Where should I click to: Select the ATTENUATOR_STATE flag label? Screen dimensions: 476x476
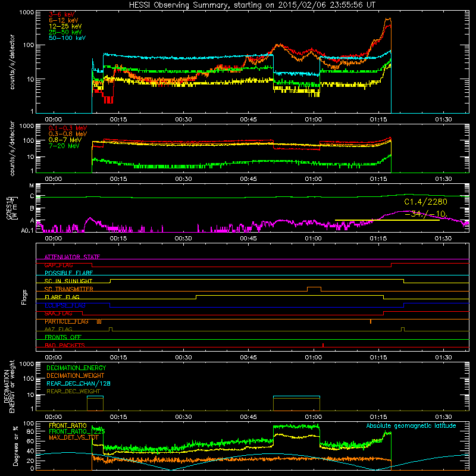click(72, 257)
